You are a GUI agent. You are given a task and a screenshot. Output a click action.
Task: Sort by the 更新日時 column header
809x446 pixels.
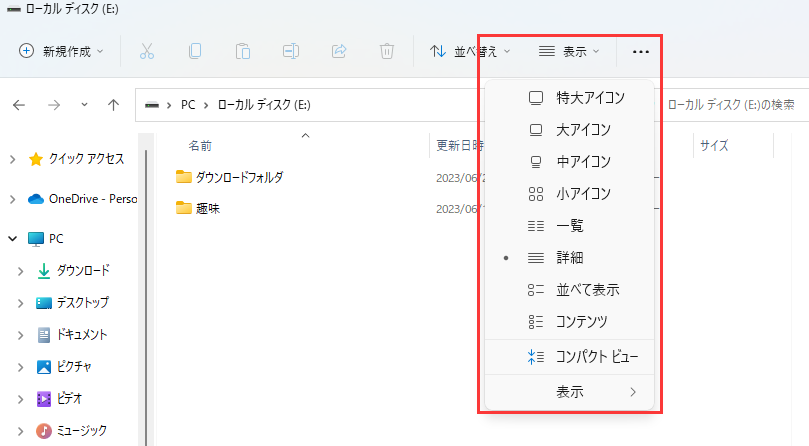[460, 146]
